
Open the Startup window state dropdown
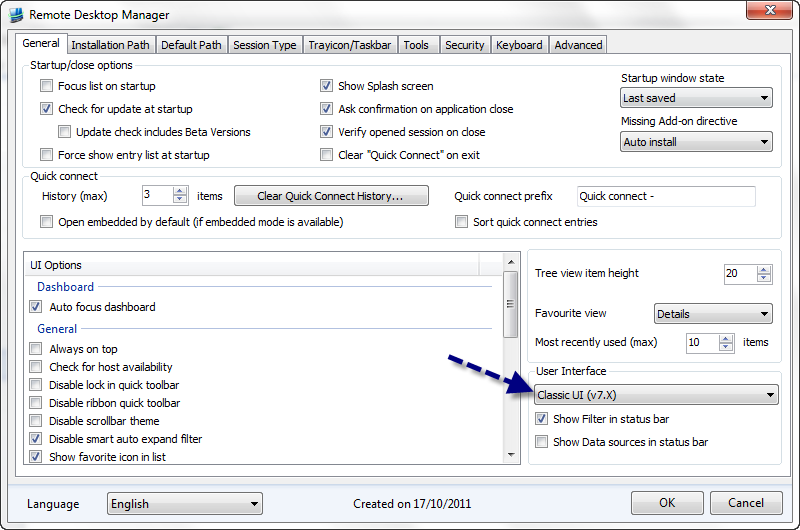click(x=696, y=98)
